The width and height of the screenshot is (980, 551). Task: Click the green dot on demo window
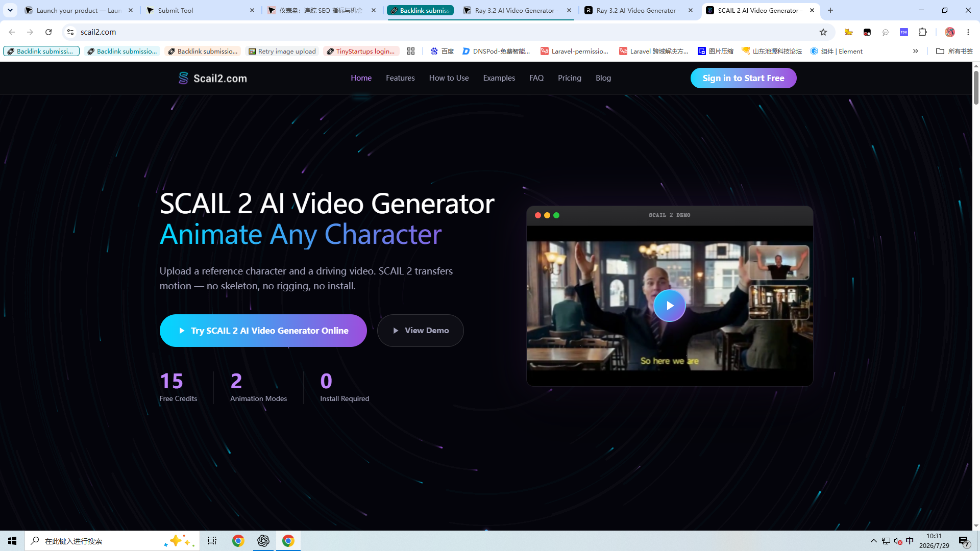point(556,215)
